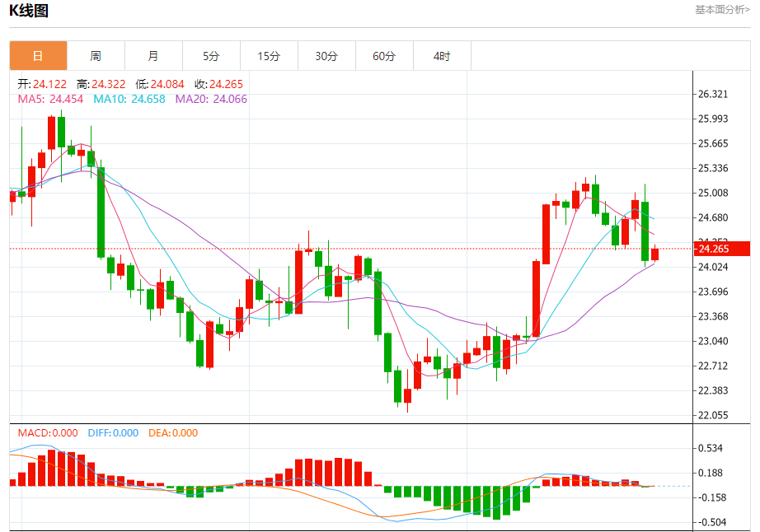Click the 22.055 price axis label
The image size is (760, 532).
click(x=713, y=415)
